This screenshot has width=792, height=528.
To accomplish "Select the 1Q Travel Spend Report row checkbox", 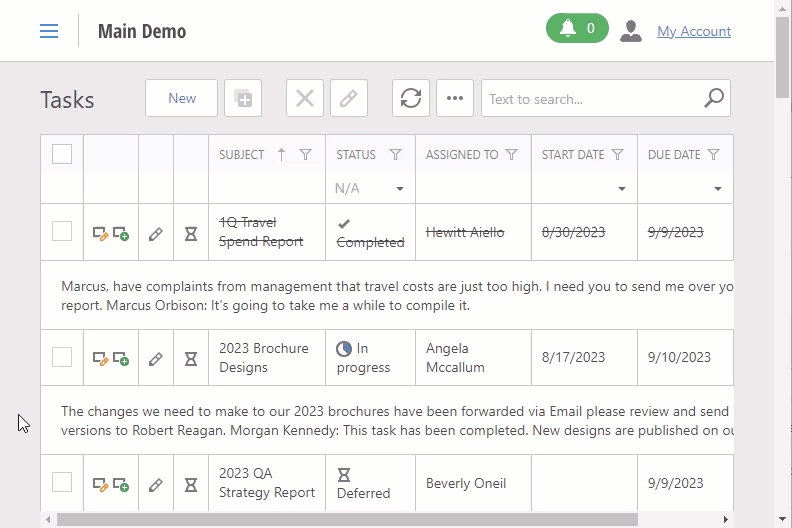I will [x=62, y=231].
